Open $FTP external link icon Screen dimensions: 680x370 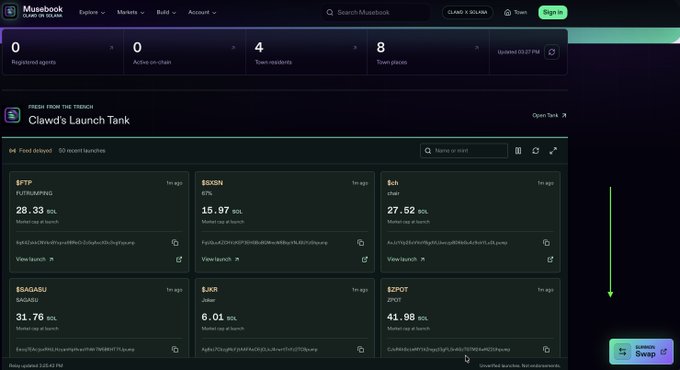pos(179,259)
